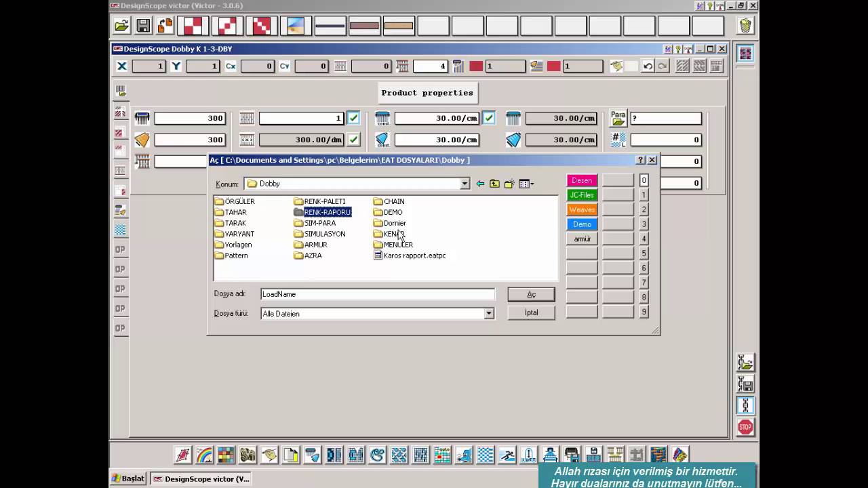
Task: Toggle the checkbox next to 300.00/dm
Action: (x=353, y=140)
